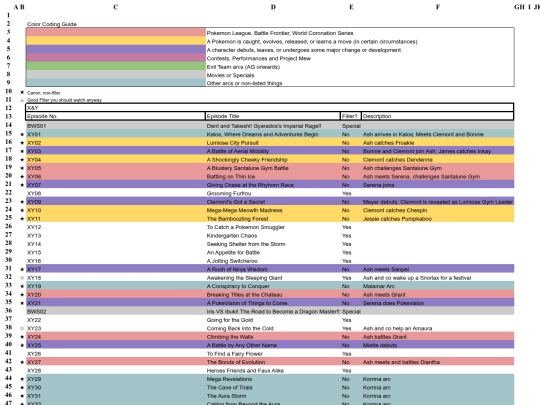Viewport: 540px width, 405px height.
Task: Click the green Evil Team legend color cell
Action: tap(116, 66)
